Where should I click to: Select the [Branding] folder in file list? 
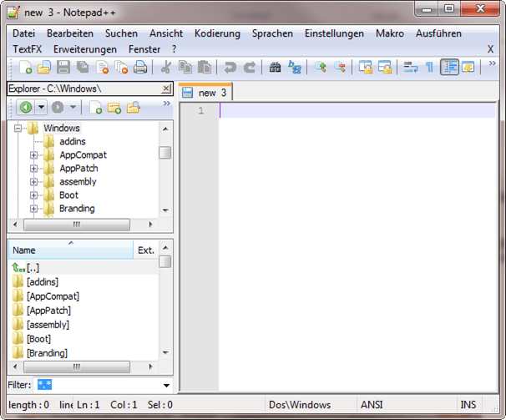tap(47, 353)
